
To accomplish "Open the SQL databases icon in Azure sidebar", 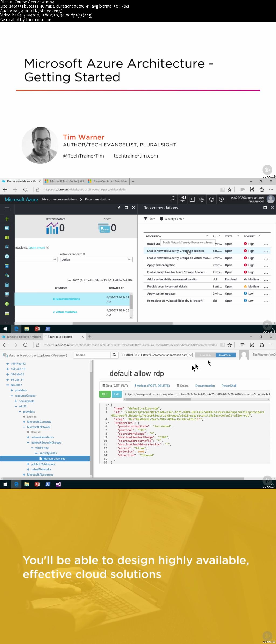I will pyautogui.click(x=7, y=266).
